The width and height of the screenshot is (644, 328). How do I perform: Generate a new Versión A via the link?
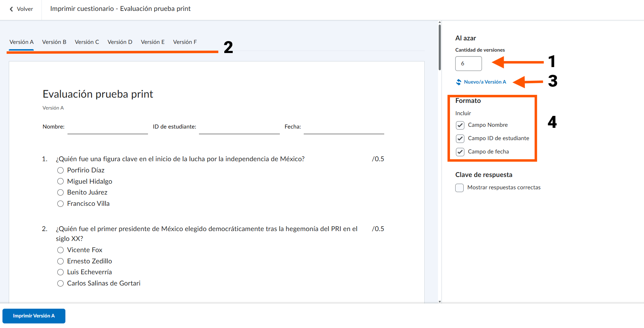(x=485, y=82)
